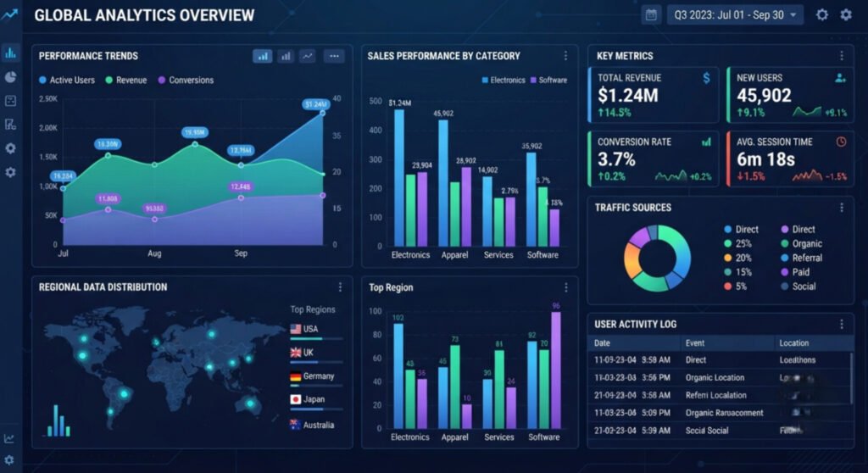Click the outlined gear icon in the header
The image size is (868, 473).
coord(822,15)
